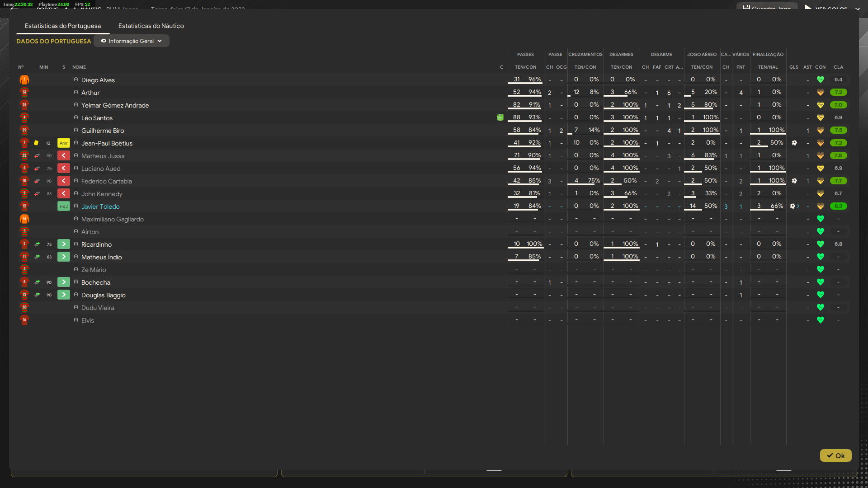The image size is (868, 488).
Task: Switch to Estatísticas do Náutico tab
Action: 151,26
